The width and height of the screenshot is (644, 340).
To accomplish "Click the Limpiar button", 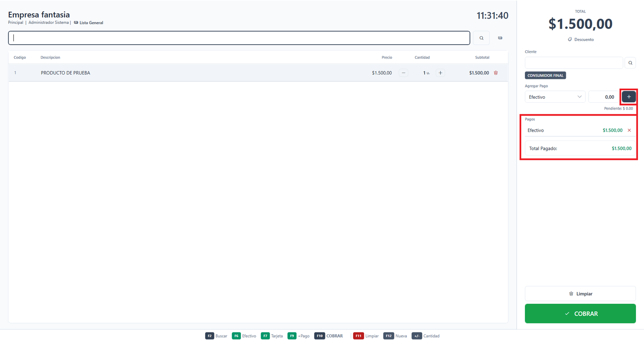I will [x=580, y=294].
